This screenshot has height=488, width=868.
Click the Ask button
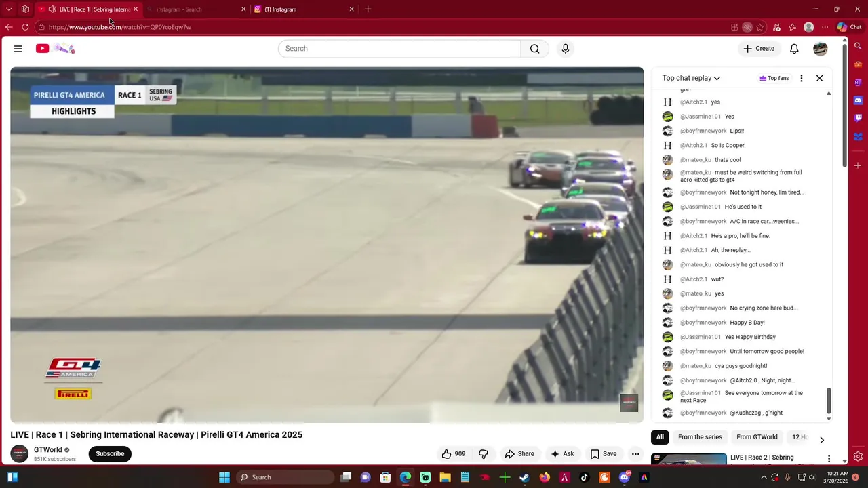[563, 454]
